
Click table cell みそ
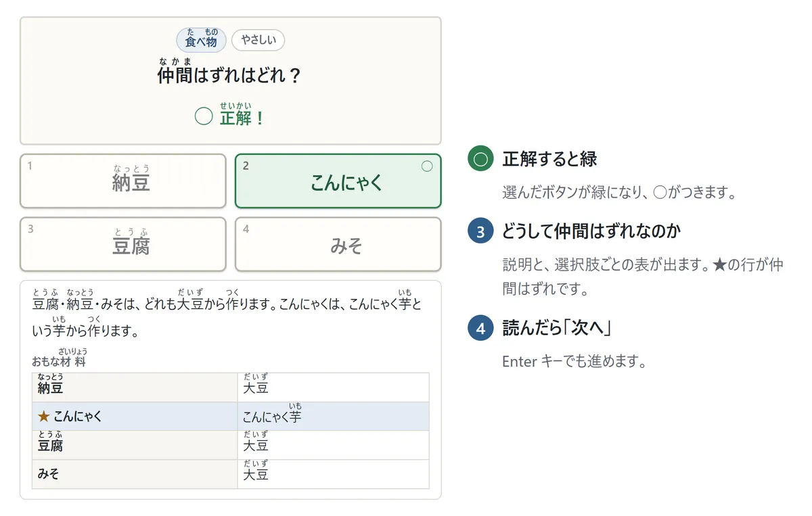(x=135, y=474)
